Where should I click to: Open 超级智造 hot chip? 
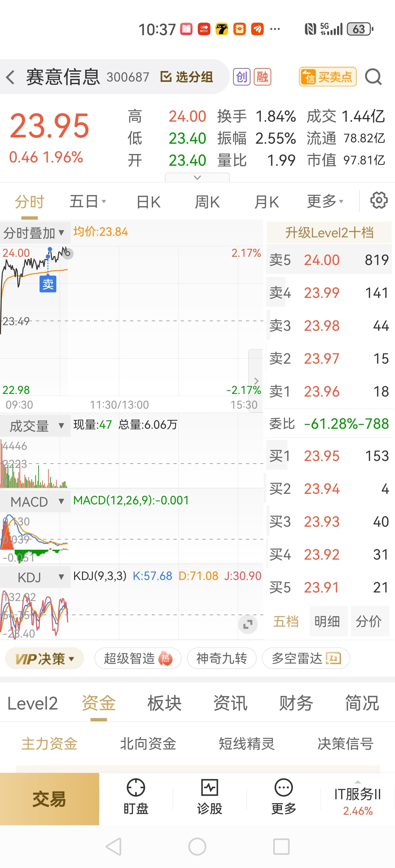pyautogui.click(x=138, y=658)
